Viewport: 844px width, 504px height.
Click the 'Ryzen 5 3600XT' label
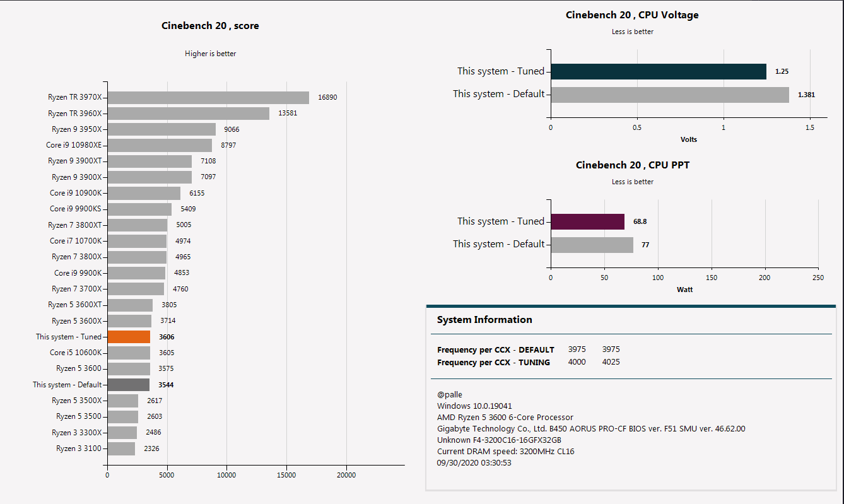coord(74,305)
